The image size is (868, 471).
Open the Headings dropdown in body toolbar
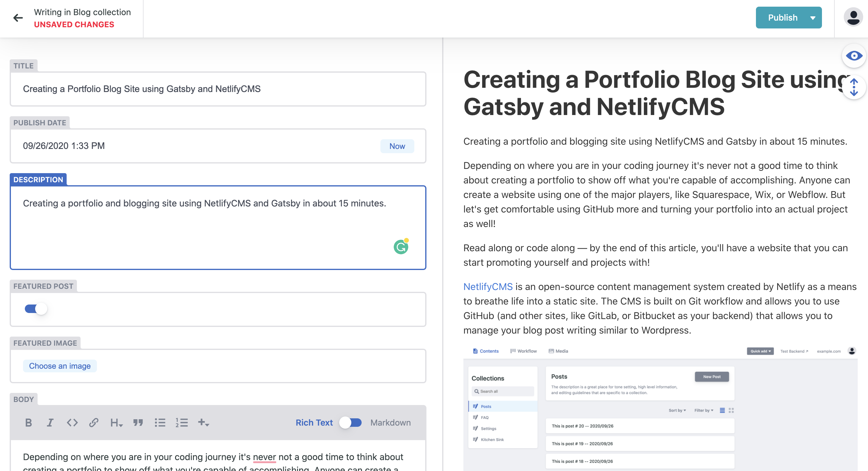[117, 423]
